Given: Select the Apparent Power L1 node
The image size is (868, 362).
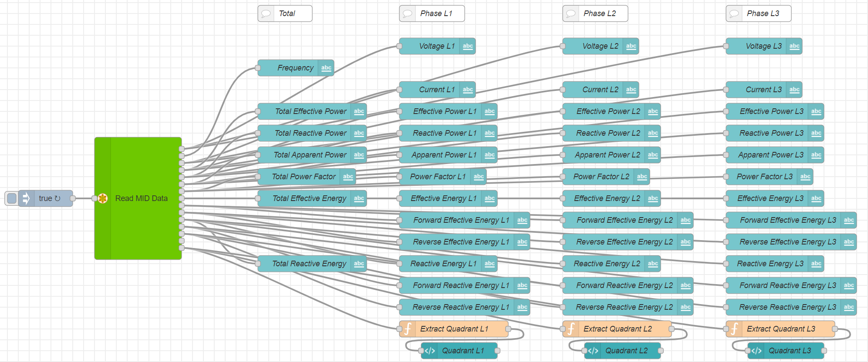Looking at the screenshot, I should [x=448, y=155].
